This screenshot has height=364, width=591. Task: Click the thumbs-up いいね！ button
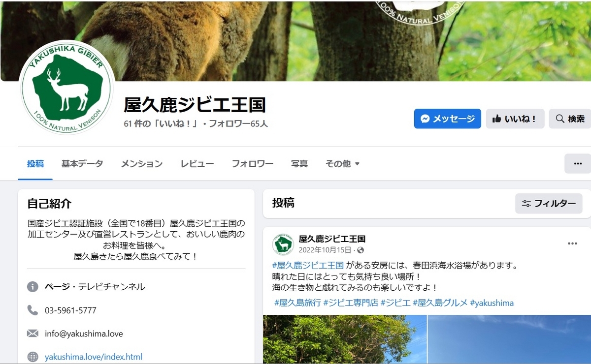pyautogui.click(x=515, y=119)
